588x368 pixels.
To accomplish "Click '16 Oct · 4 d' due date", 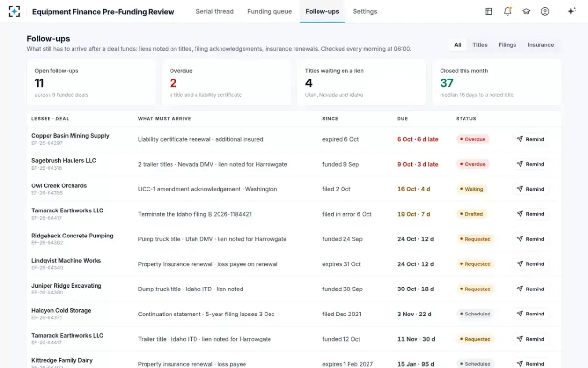I will coord(414,189).
